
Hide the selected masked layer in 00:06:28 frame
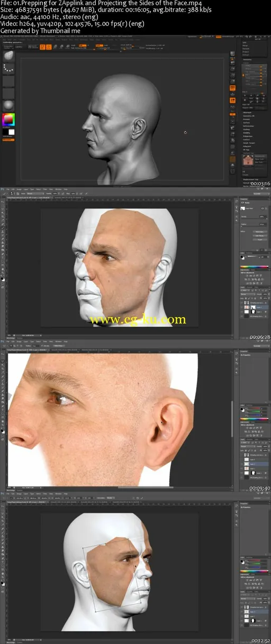point(242,307)
